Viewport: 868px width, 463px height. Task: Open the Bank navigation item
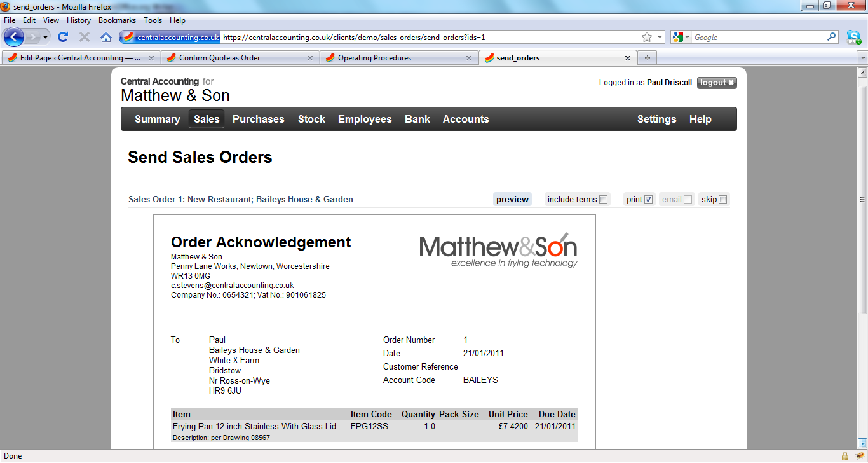click(x=417, y=119)
